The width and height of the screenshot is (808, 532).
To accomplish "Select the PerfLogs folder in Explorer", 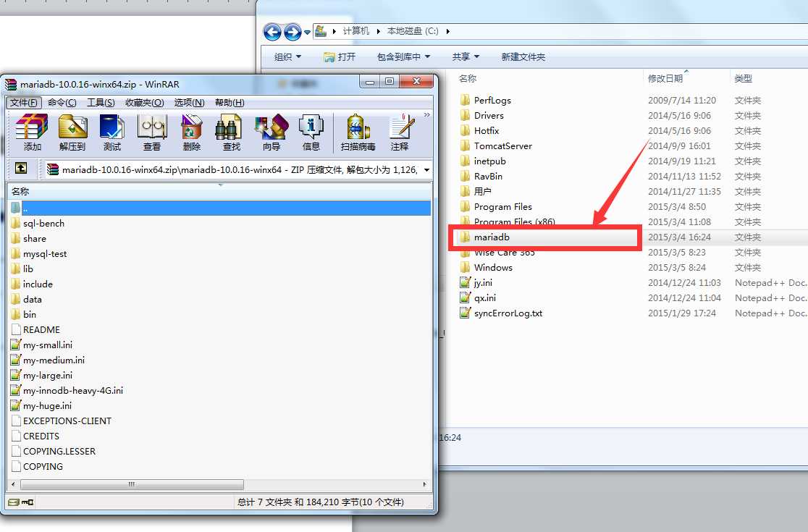I will 485,100.
